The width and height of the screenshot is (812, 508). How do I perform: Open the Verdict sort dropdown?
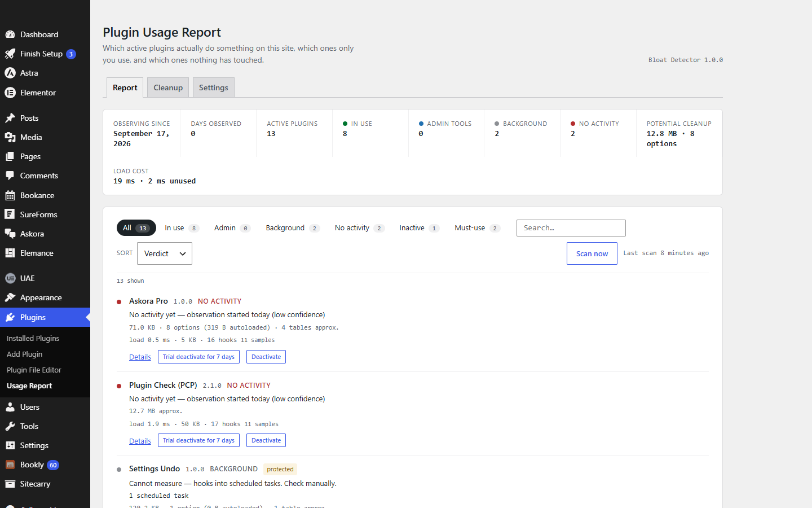[165, 253]
